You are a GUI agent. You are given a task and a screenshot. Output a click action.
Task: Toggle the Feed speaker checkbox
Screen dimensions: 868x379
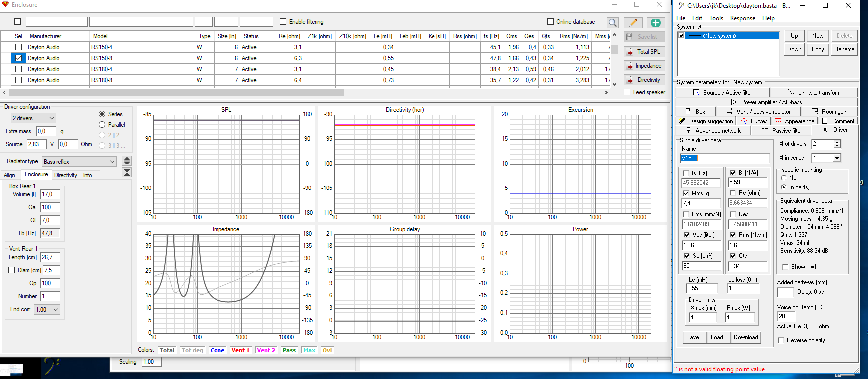coord(627,92)
